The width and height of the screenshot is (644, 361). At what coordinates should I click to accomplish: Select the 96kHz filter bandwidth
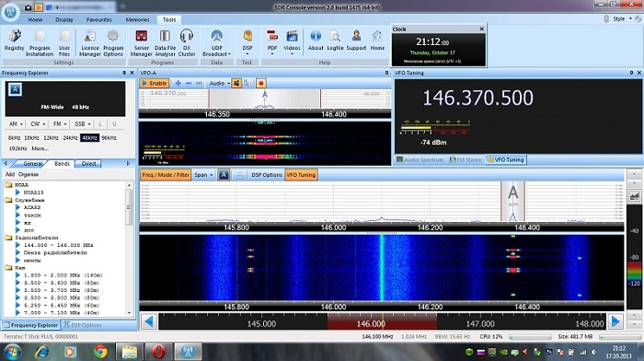coord(109,138)
